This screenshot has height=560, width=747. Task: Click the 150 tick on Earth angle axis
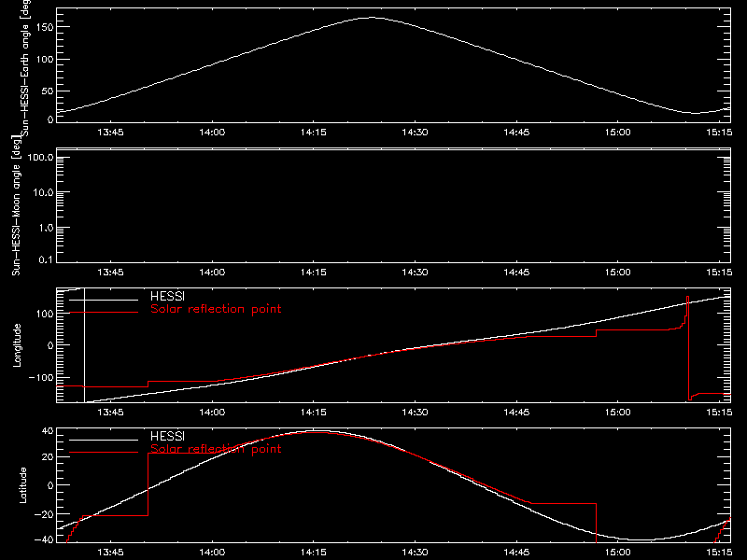pos(45,27)
